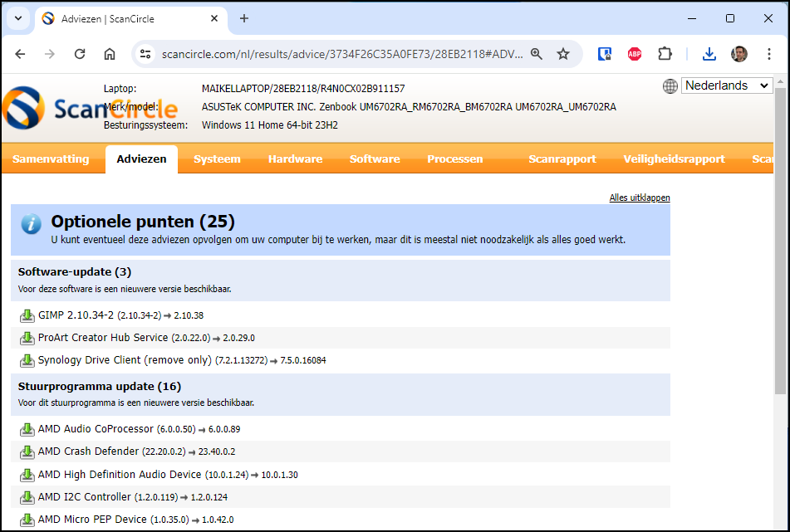The width and height of the screenshot is (790, 532).
Task: Click the address bar URL field
Action: coord(342,54)
